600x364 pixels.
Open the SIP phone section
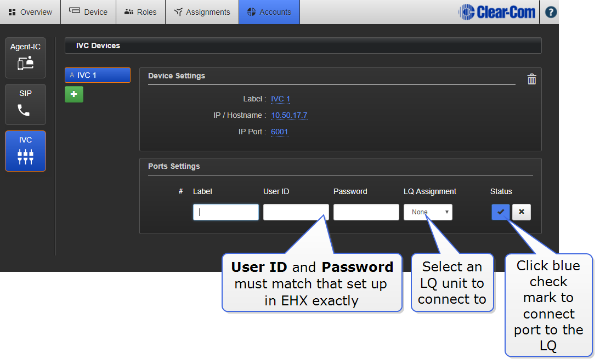26,104
